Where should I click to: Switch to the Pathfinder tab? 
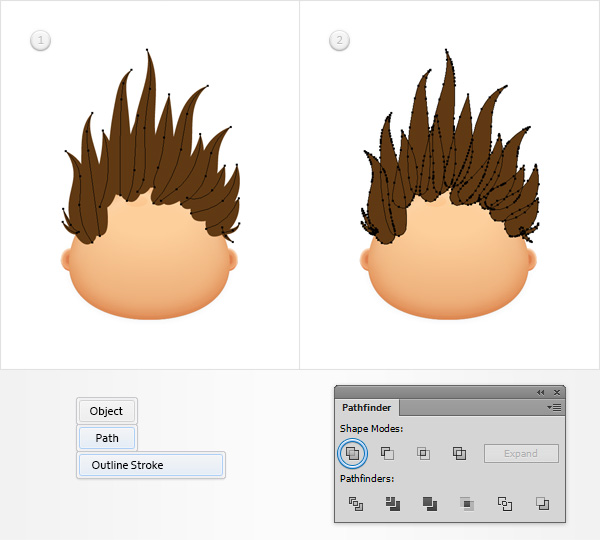[x=367, y=408]
